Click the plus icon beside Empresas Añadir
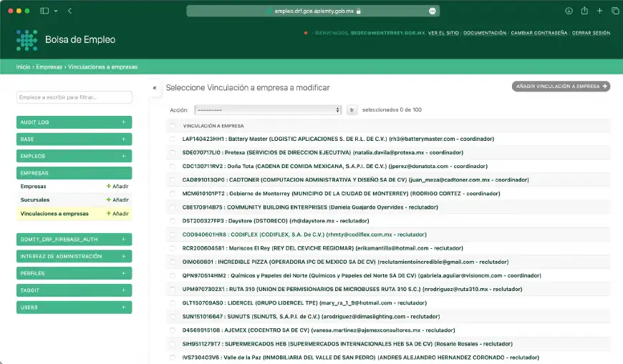 108,186
